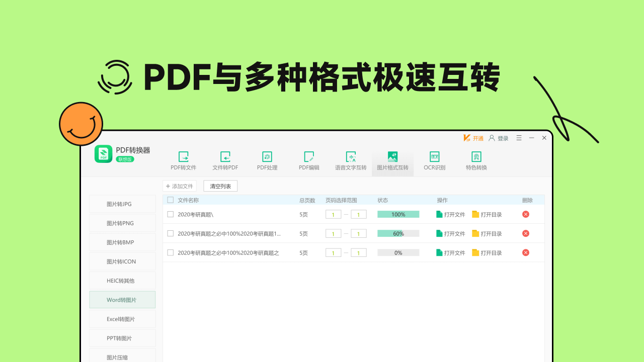This screenshot has height=362, width=644.
Task: Check the third file in the list
Action: pyautogui.click(x=170, y=252)
